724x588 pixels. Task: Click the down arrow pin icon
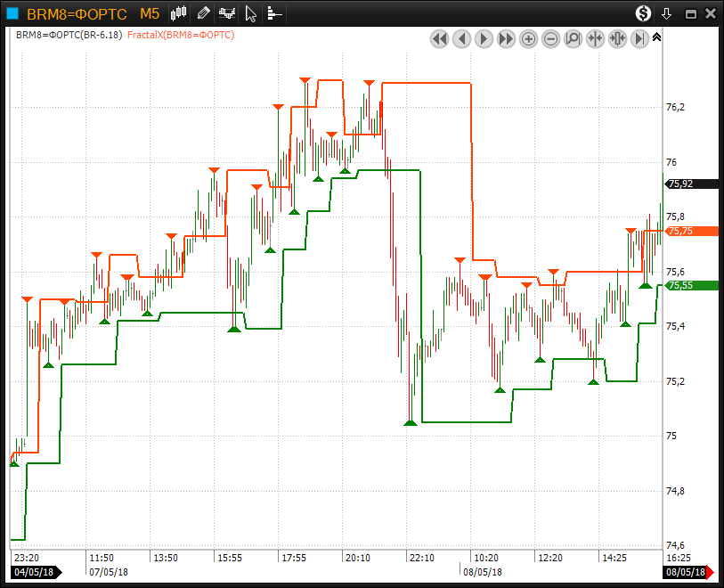[x=666, y=13]
